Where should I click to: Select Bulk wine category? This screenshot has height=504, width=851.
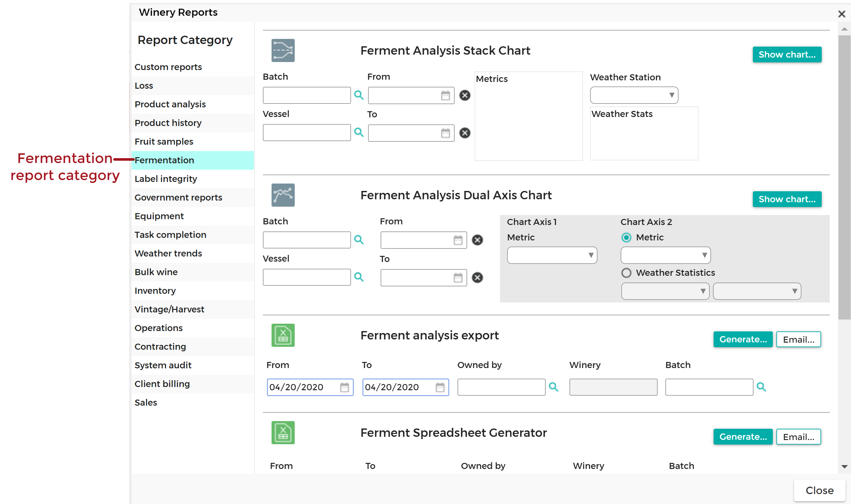click(x=193, y=272)
